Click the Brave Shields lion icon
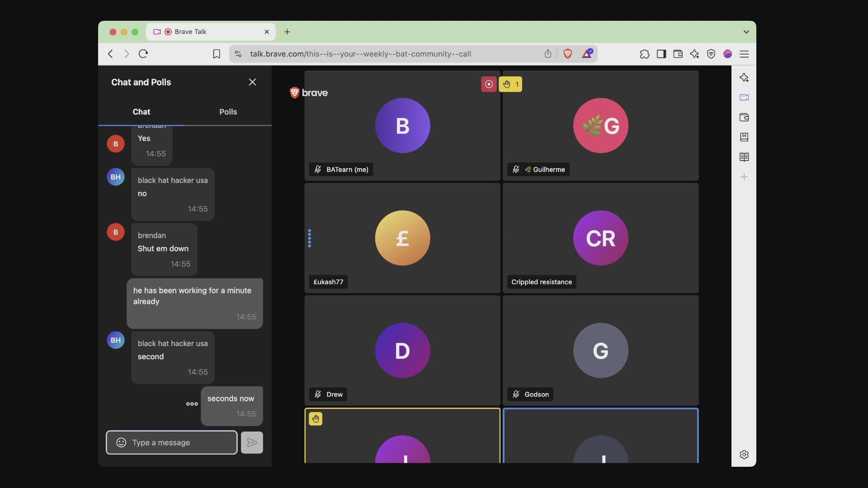This screenshot has height=488, width=868. point(568,54)
